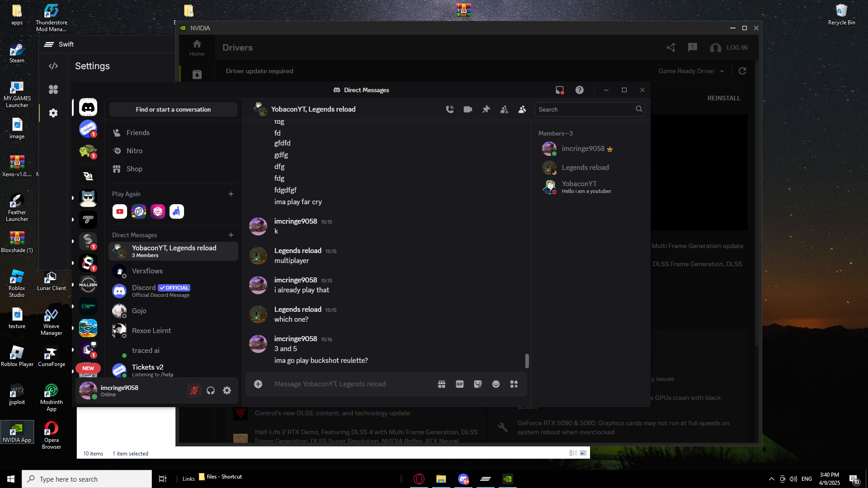The height and width of the screenshot is (488, 868).
Task: Click the Type here to search box
Action: click(x=87, y=479)
